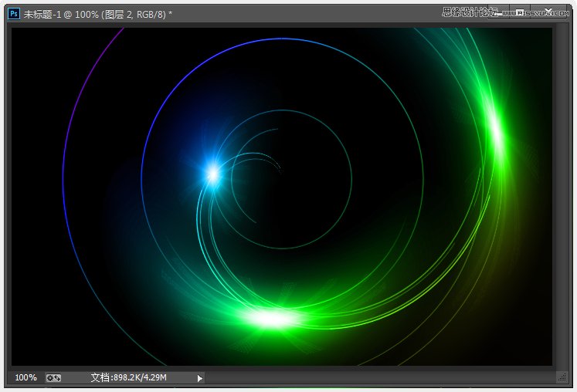
Task: Click the status bar icon beside 100%
Action: pyautogui.click(x=53, y=377)
